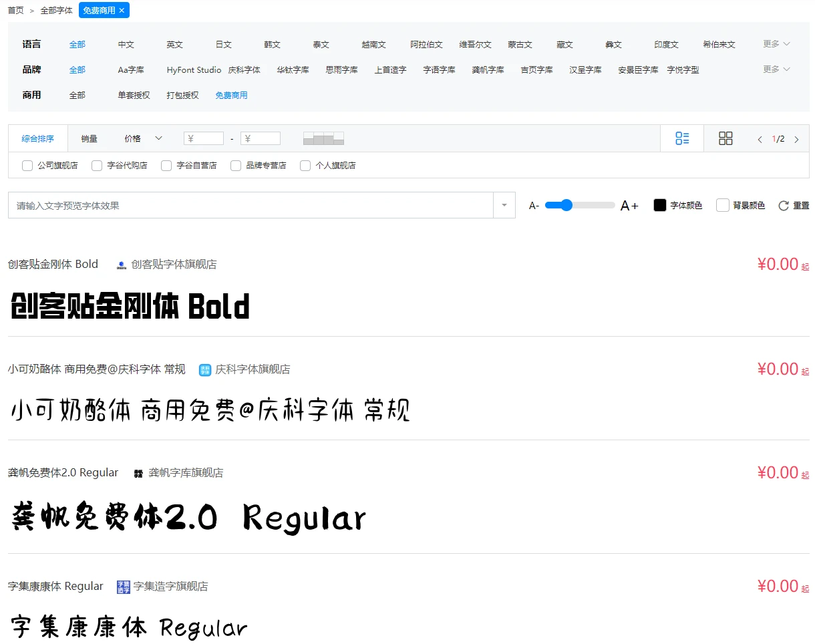
Task: Close the 免费商用 filter tag
Action: point(122,10)
